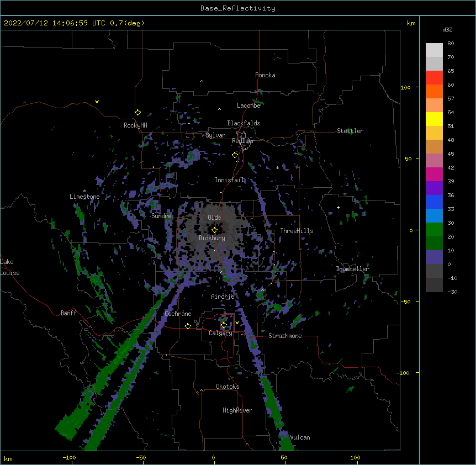The width and height of the screenshot is (476, 465).
Task: Click the Blackfalds city label
Action: point(244,123)
